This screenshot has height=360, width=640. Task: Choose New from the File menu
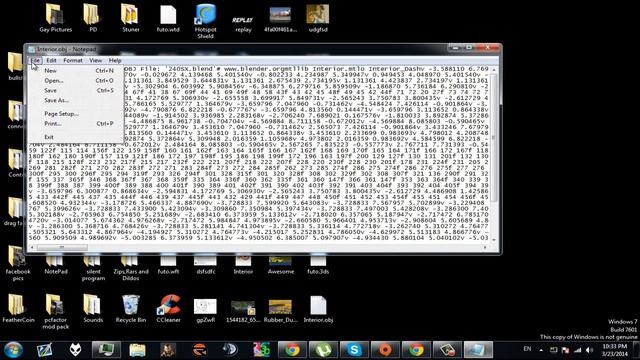pos(77,71)
